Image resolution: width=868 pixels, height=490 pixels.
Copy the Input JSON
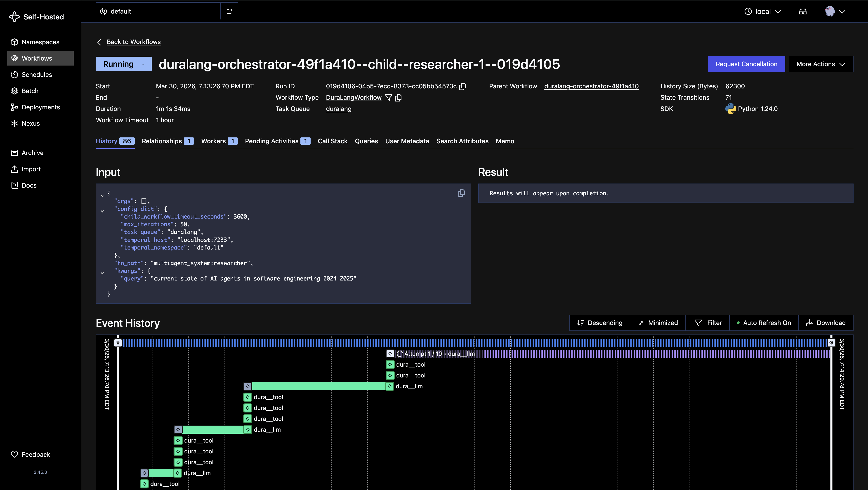(461, 193)
